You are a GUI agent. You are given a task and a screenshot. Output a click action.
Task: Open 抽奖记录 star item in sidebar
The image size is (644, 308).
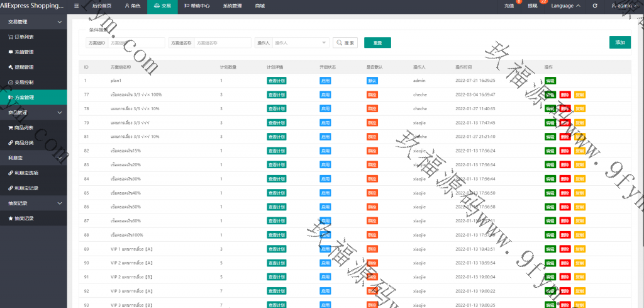(24, 218)
